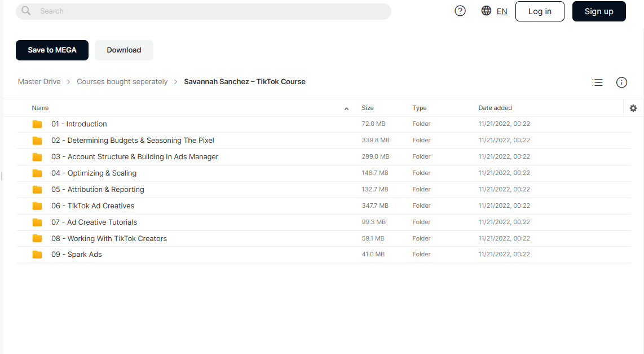The height and width of the screenshot is (354, 644).
Task: Sort by Type column header
Action: coord(420,108)
